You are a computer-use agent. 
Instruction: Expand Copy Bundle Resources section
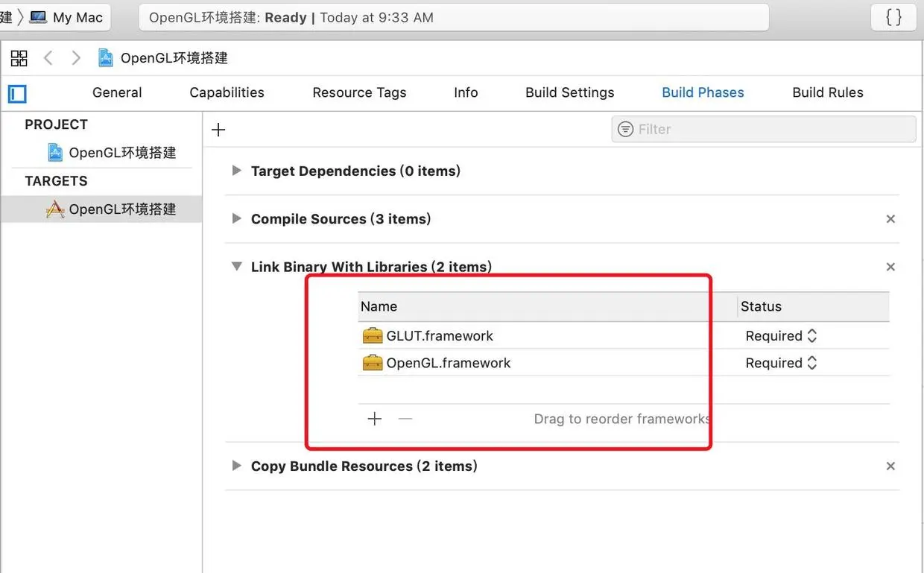click(x=237, y=466)
